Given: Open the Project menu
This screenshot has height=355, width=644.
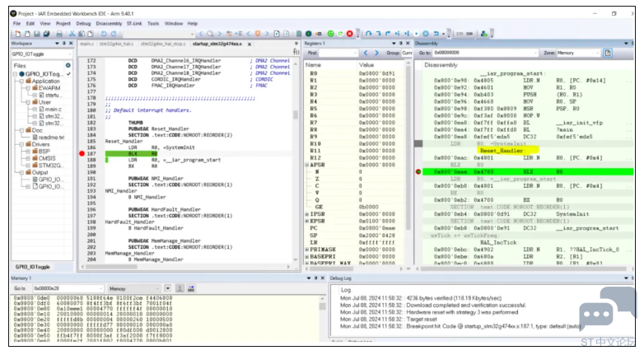Looking at the screenshot, I should pos(63,23).
